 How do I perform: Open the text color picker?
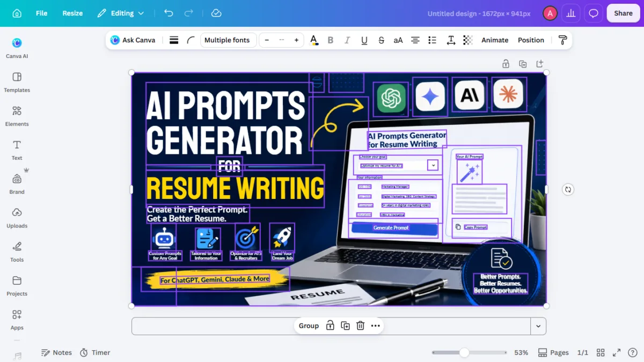pos(314,40)
